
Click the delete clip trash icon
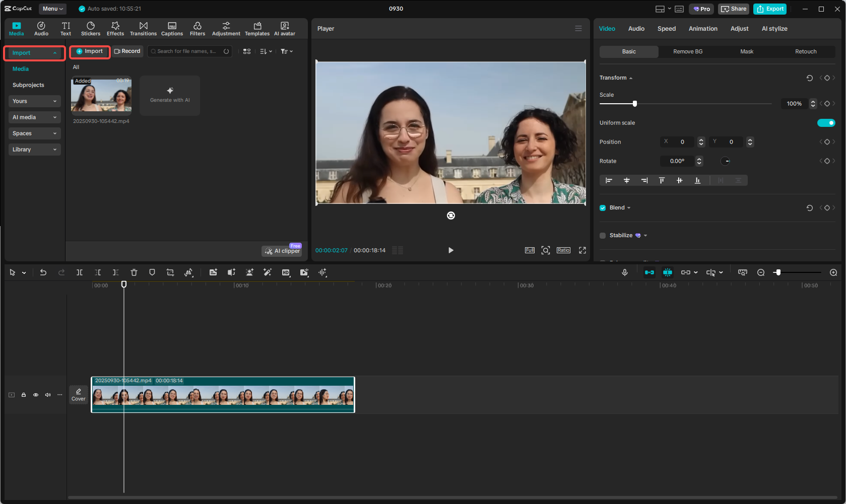[x=134, y=272]
